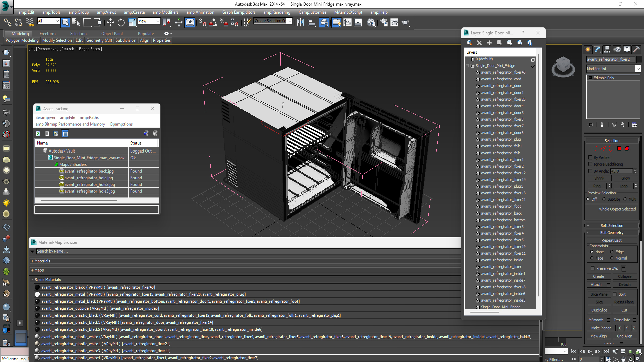Click avanti_refregirator_metal material swatch
The image size is (644, 362).
click(x=37, y=294)
